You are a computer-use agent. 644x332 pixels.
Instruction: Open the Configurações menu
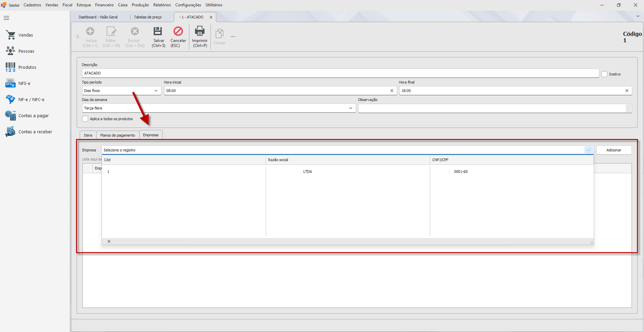[188, 5]
